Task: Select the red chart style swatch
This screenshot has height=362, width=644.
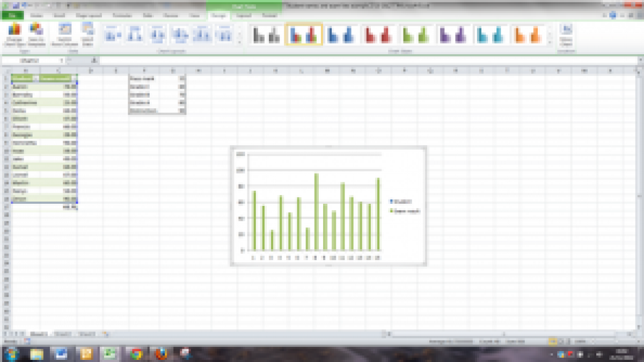Action: 378,35
